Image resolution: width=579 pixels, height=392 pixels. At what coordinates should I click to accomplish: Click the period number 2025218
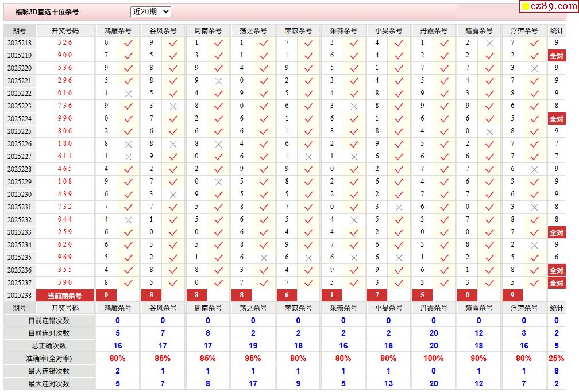(20, 43)
